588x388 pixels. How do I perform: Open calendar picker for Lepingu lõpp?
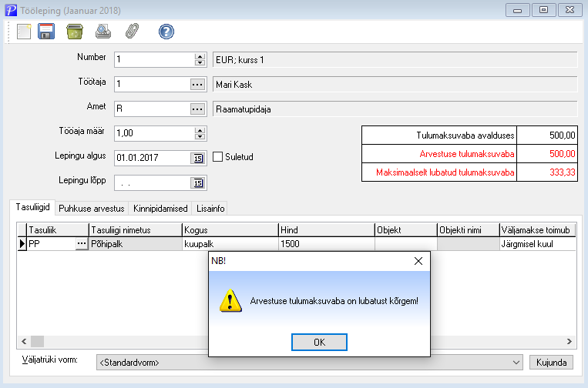tap(198, 182)
